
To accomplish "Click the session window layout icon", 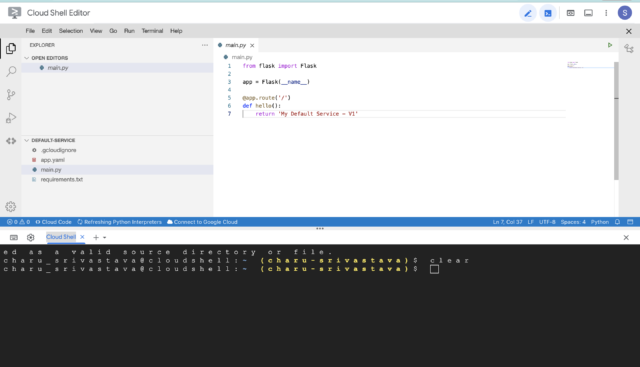I will point(588,13).
